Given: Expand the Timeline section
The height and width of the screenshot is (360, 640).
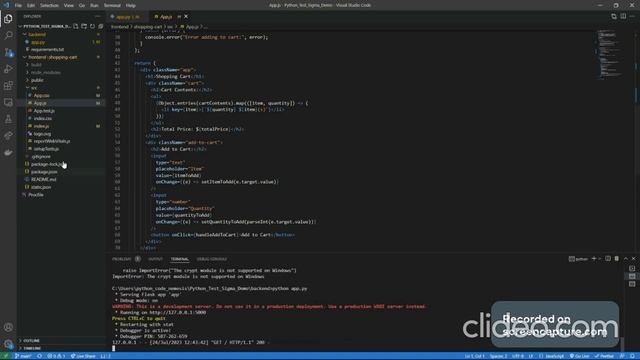Looking at the screenshot, I should [x=61, y=348].
